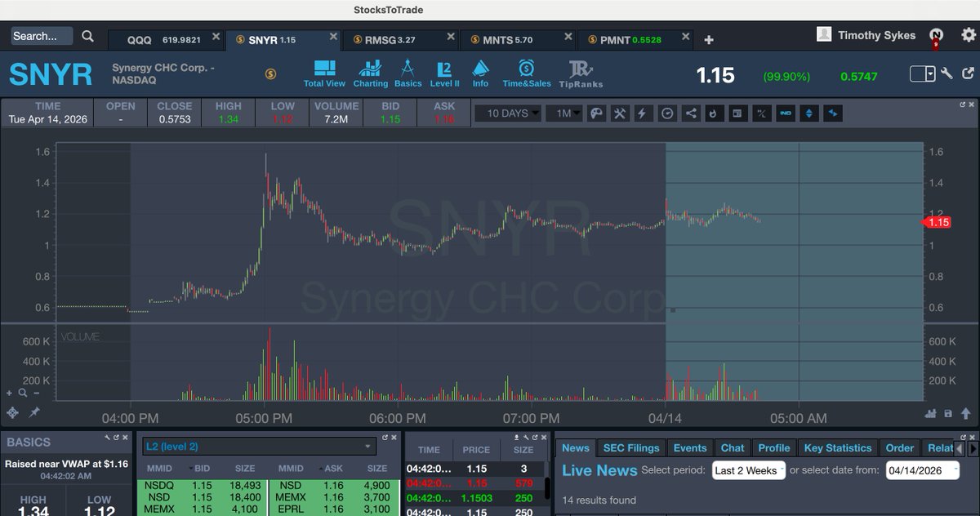Select the News tab

pos(575,447)
